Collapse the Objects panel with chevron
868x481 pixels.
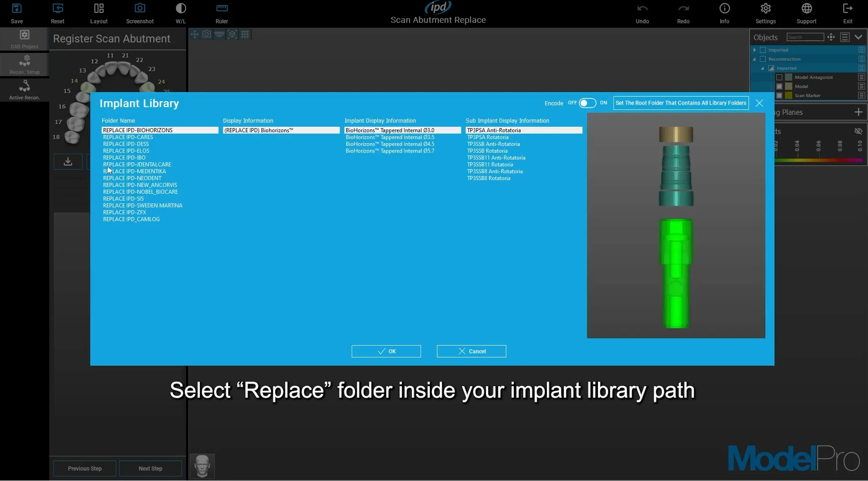858,37
